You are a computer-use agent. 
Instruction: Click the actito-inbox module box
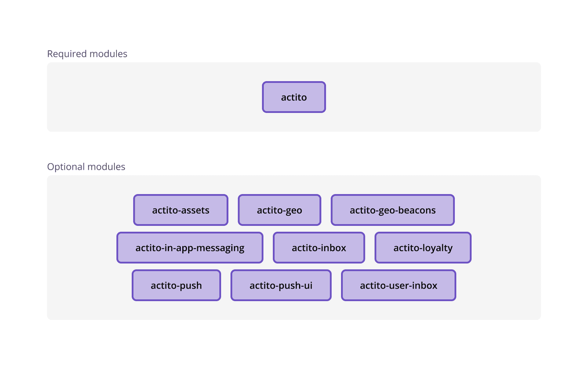319,248
